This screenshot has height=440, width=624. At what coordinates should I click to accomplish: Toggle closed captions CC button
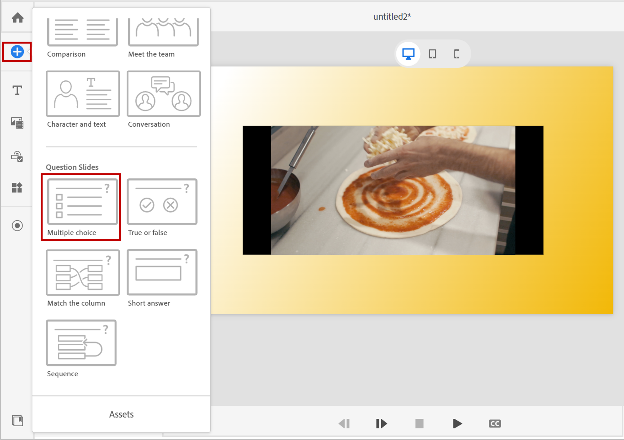coord(495,423)
